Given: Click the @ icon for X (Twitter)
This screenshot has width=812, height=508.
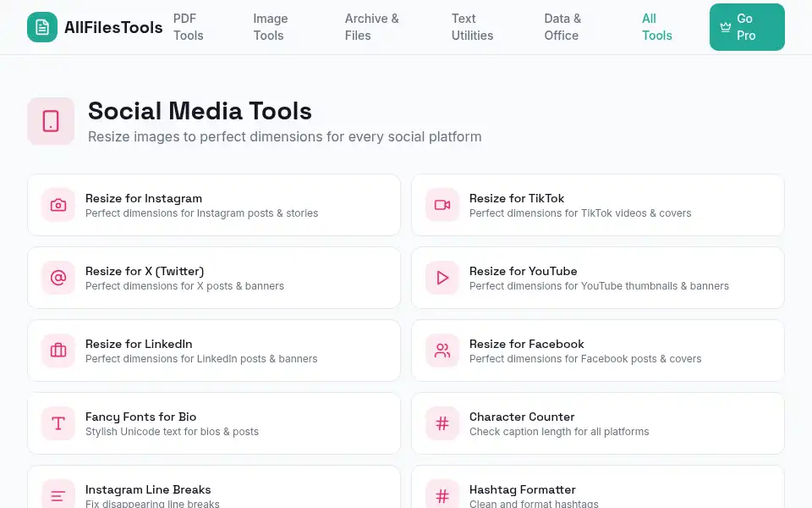Looking at the screenshot, I should 58,278.
